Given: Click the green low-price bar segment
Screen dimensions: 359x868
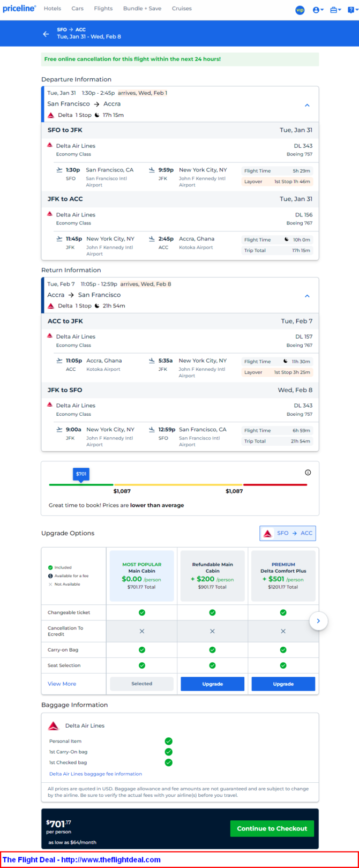Looking at the screenshot, I should (81, 484).
